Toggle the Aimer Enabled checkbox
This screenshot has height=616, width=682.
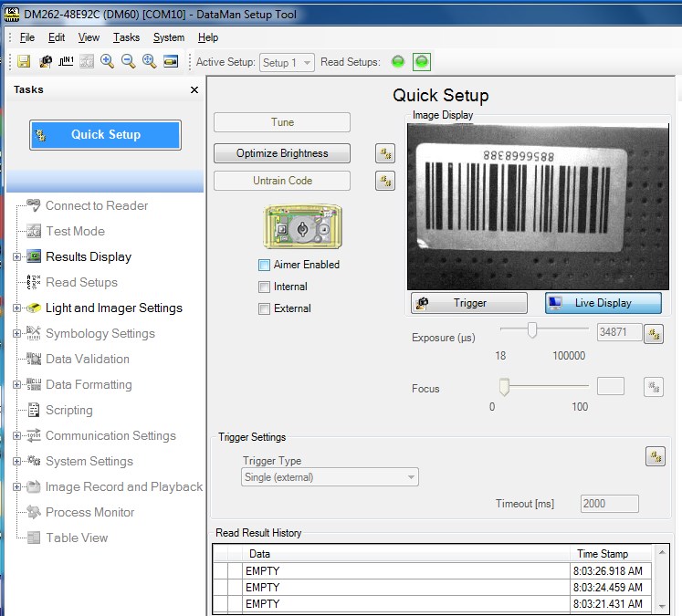(264, 265)
